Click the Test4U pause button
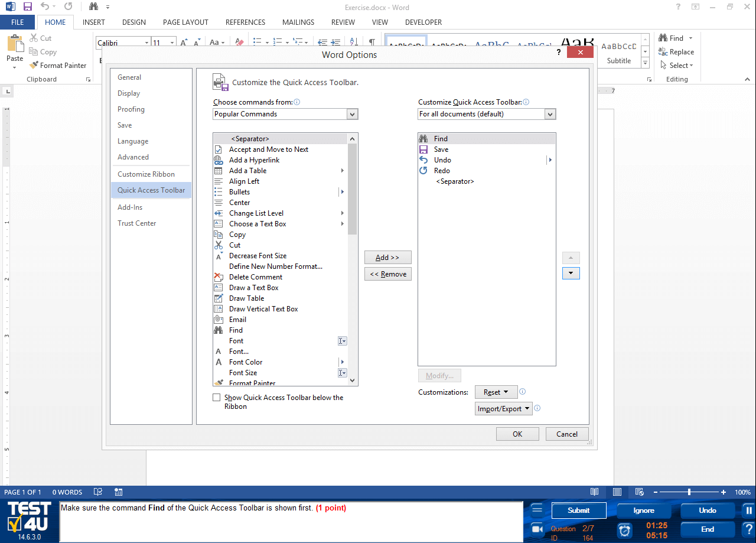The image size is (756, 543). point(749,511)
